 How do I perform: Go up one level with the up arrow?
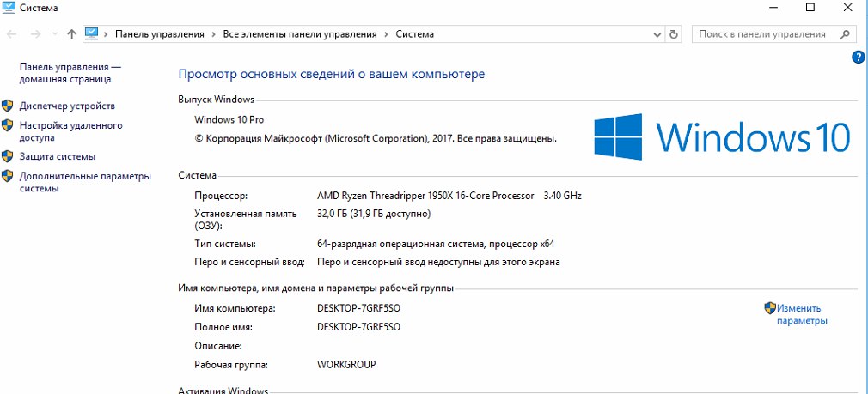click(71, 34)
